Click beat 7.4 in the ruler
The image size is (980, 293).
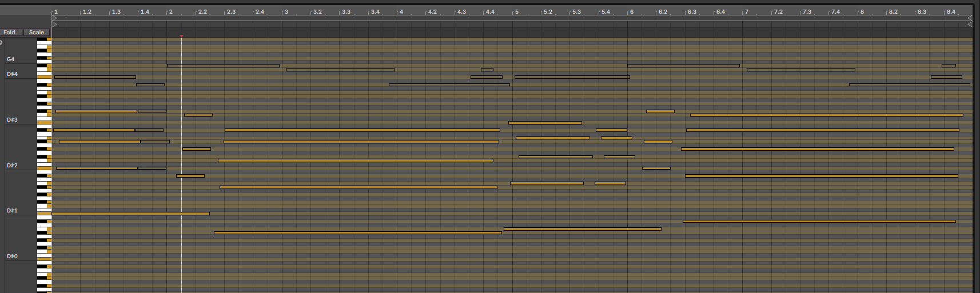(x=835, y=11)
